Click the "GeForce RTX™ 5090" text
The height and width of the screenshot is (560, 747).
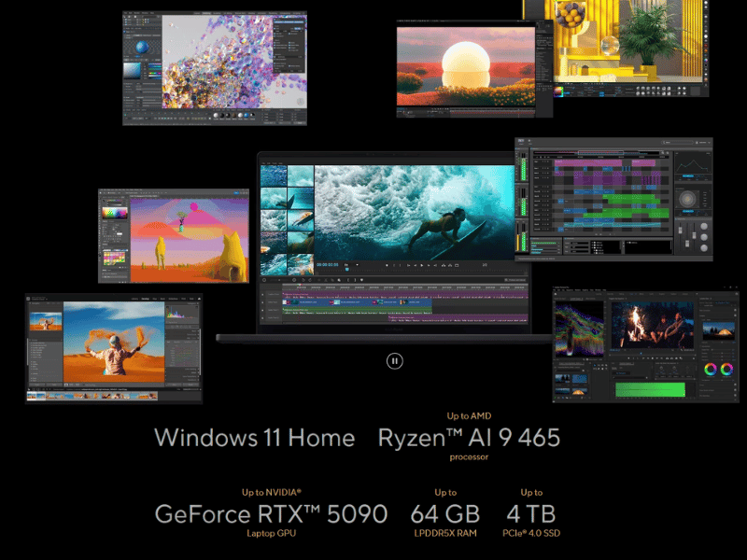tap(271, 514)
